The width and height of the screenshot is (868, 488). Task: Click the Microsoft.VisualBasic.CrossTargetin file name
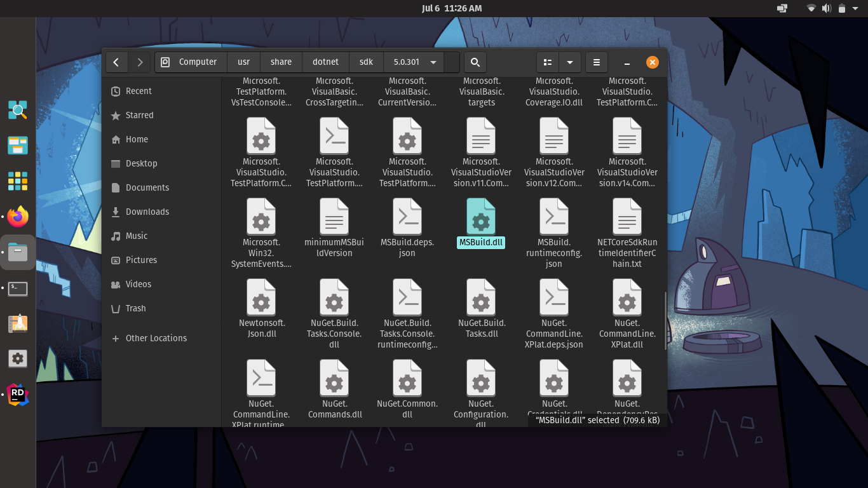tap(334, 91)
